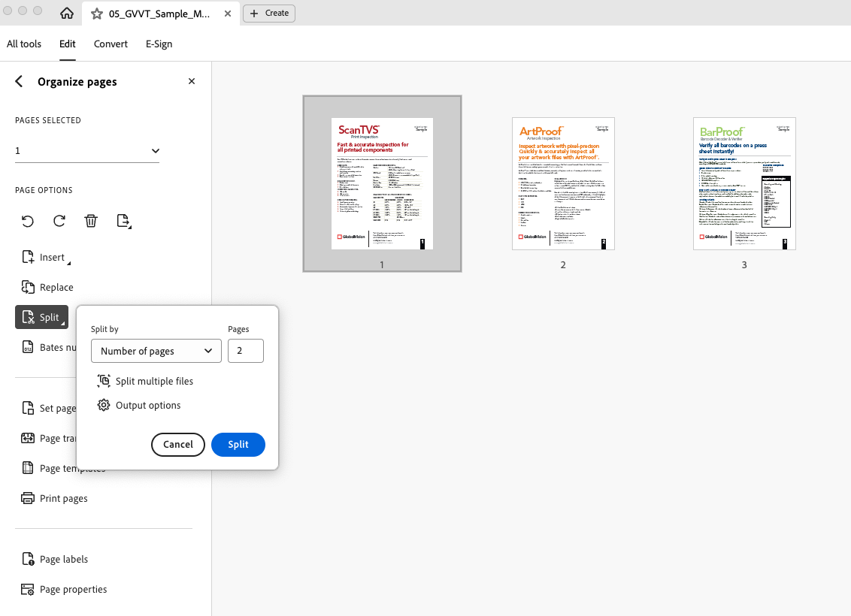The height and width of the screenshot is (616, 851).
Task: Open Page properties option
Action: coord(63,590)
